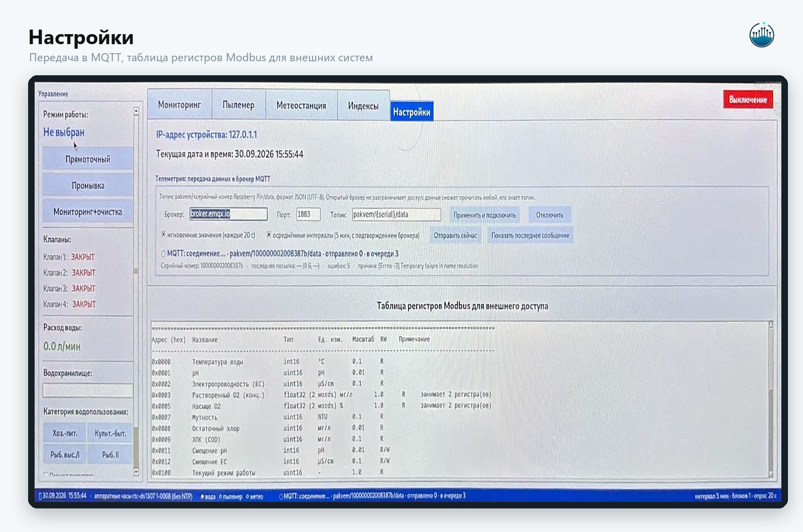Image resolution: width=803 pixels, height=532 pixels.
Task: Switch to the Пылемер tab
Action: tap(238, 105)
